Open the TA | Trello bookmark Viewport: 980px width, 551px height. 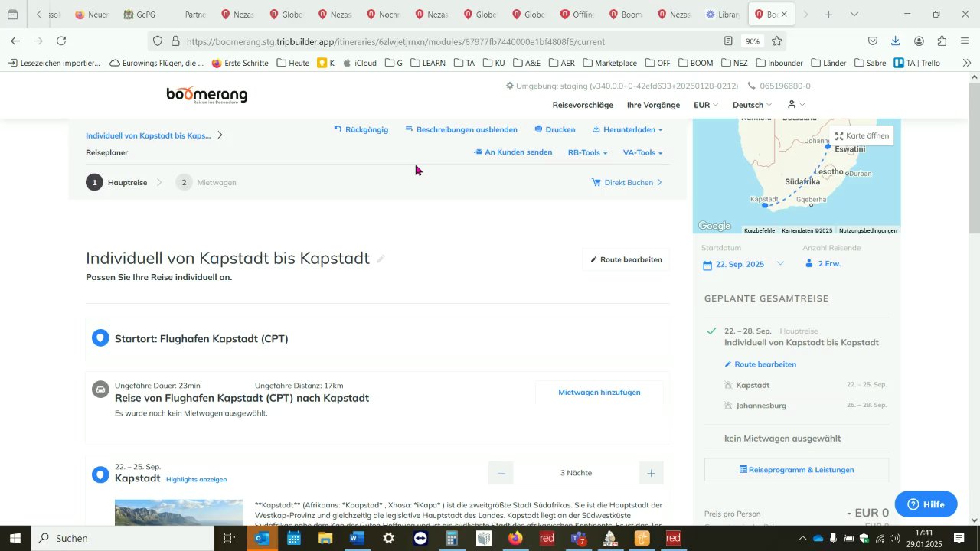(x=917, y=63)
